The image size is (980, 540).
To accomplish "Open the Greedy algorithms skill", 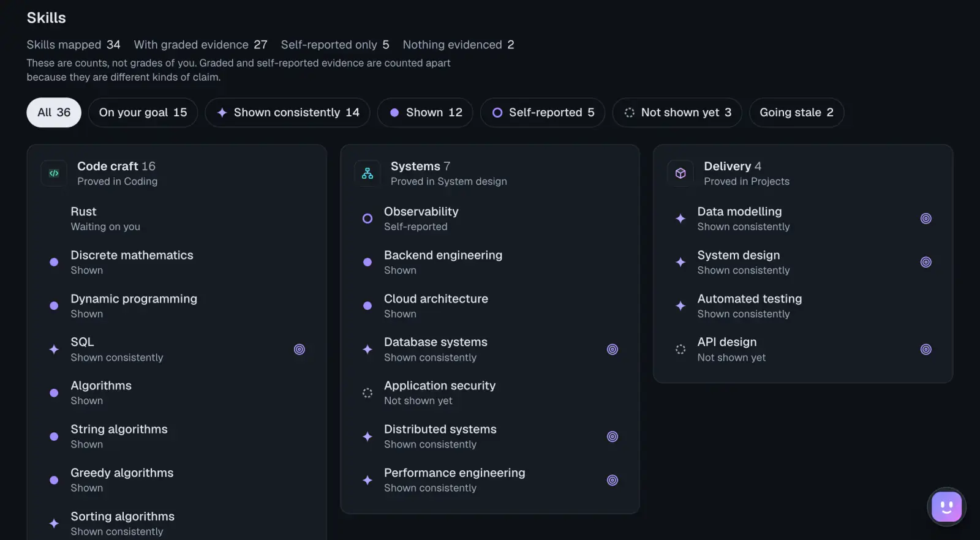I will pyautogui.click(x=177, y=480).
